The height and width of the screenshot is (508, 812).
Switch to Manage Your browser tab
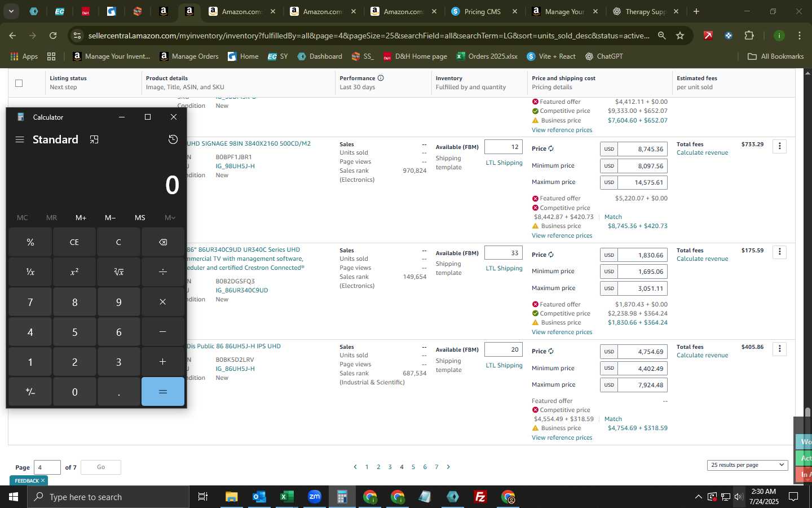point(565,11)
